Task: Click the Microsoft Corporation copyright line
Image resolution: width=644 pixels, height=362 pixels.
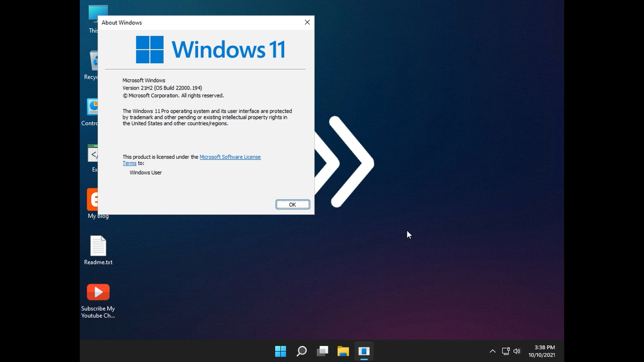Action: (173, 96)
